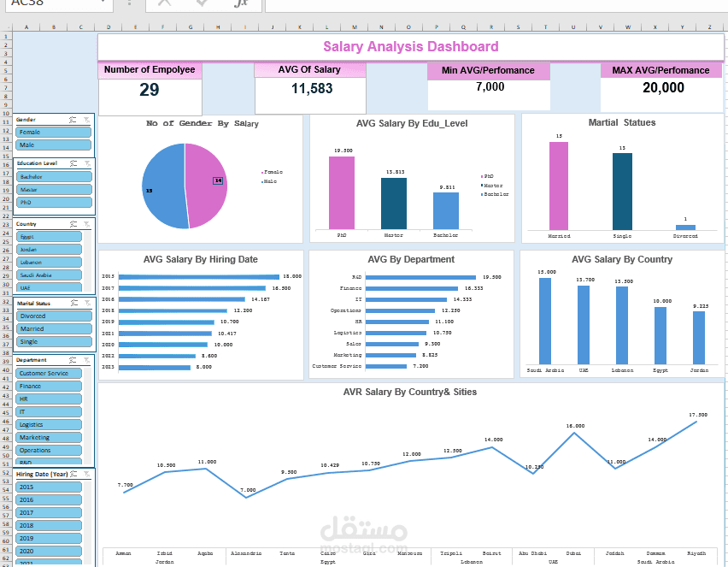Select Finance in Department slicer
This screenshot has height=567, width=728.
49,387
